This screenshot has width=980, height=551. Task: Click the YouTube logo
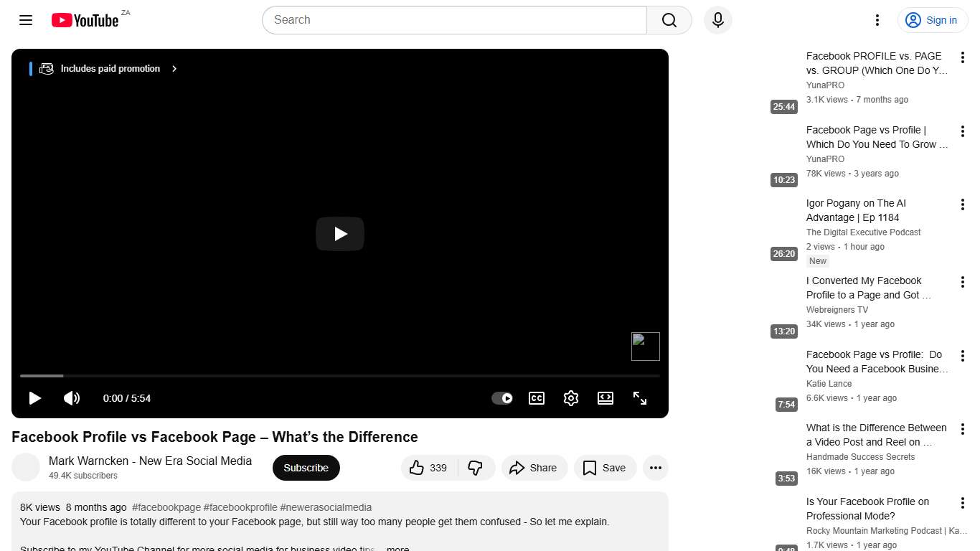click(x=85, y=20)
